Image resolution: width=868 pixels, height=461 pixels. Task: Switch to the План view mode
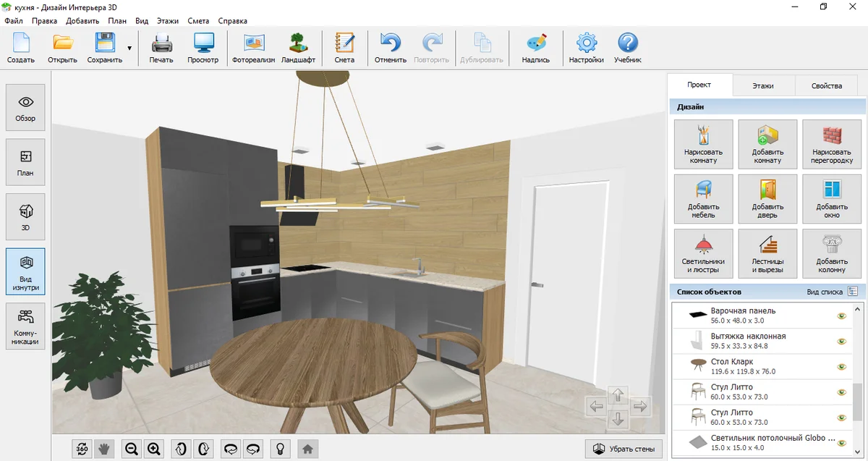tap(25, 163)
